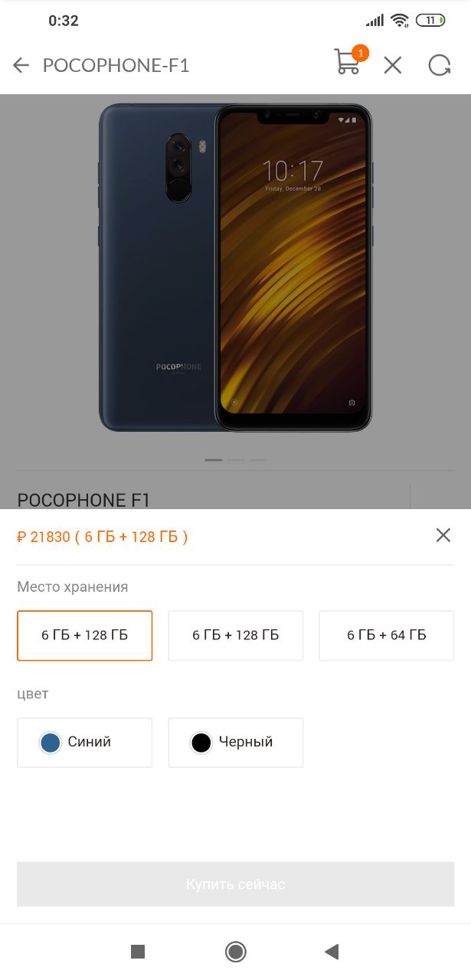Pick the Черный color option

(x=236, y=743)
